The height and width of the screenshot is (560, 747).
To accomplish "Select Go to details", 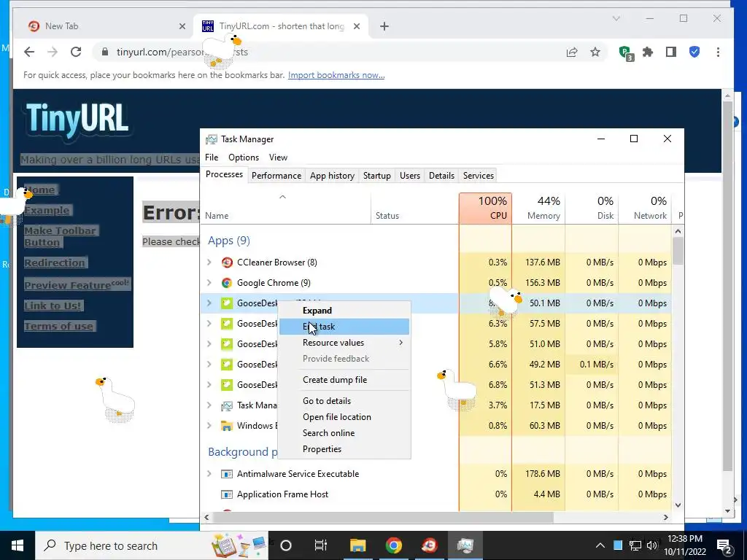I will click(344, 401).
